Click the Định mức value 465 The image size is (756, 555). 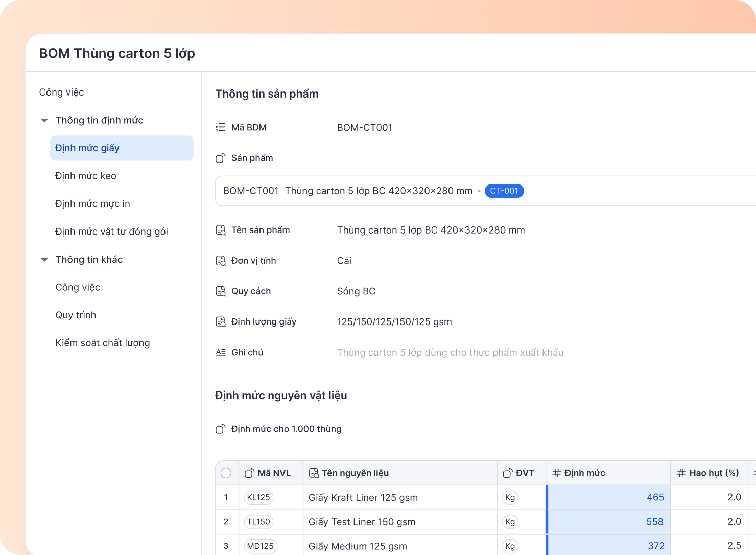point(655,498)
